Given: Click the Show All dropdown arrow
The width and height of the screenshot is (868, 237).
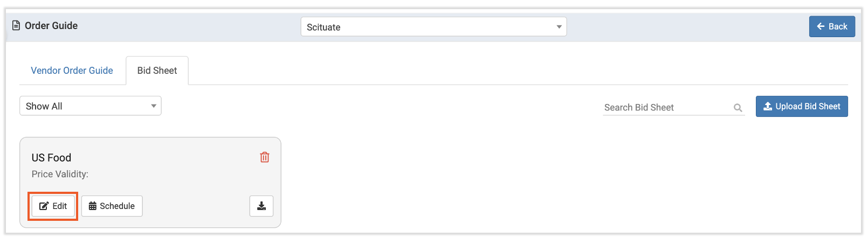Looking at the screenshot, I should [x=154, y=106].
